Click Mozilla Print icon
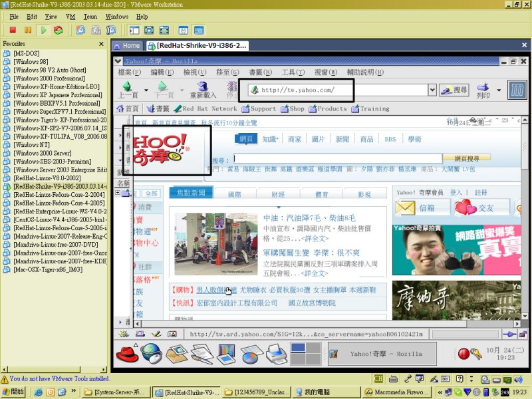This screenshot has height=399, width=532. (x=483, y=90)
